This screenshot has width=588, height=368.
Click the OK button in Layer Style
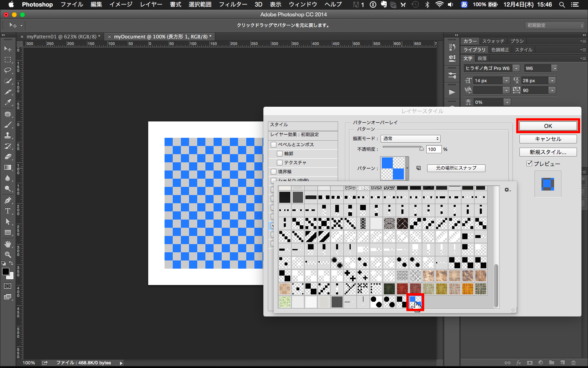point(548,126)
